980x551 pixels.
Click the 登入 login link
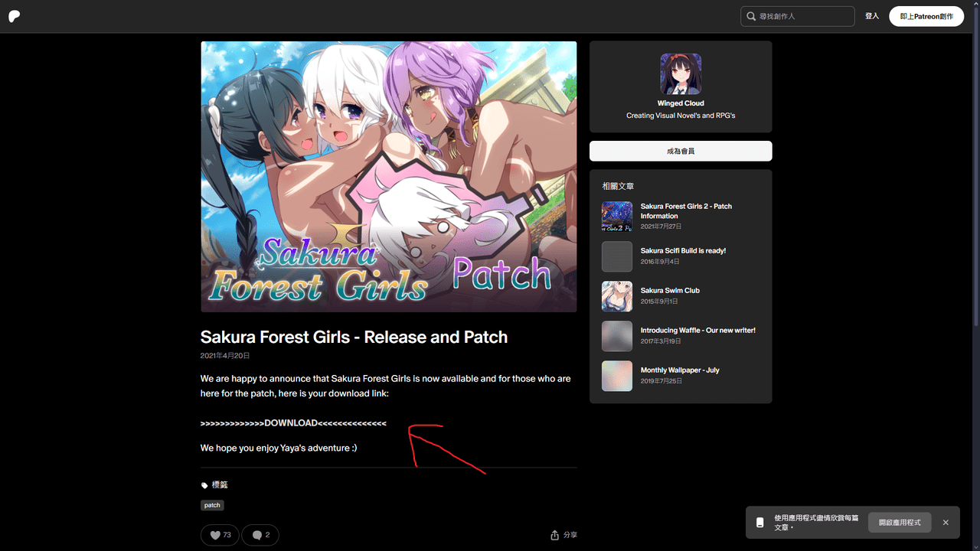click(872, 16)
